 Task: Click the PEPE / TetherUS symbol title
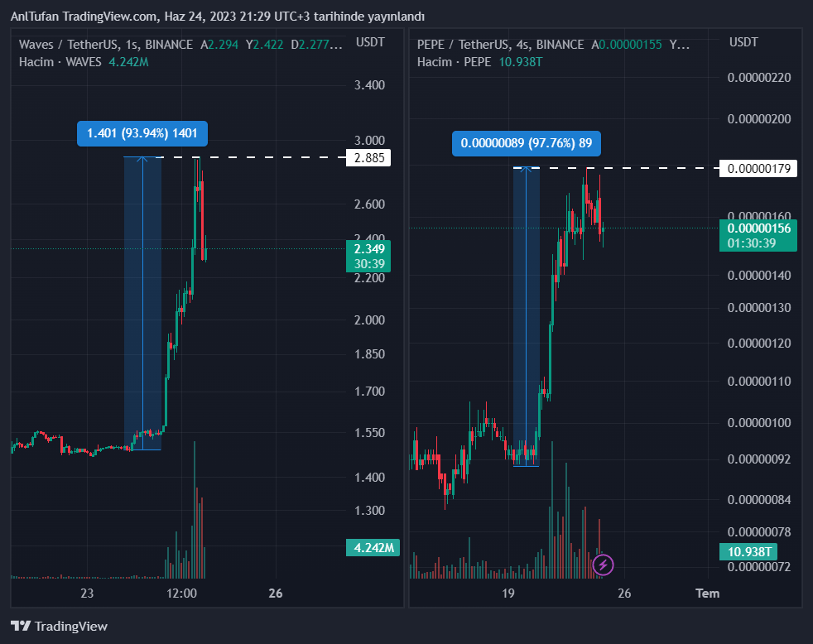click(474, 44)
